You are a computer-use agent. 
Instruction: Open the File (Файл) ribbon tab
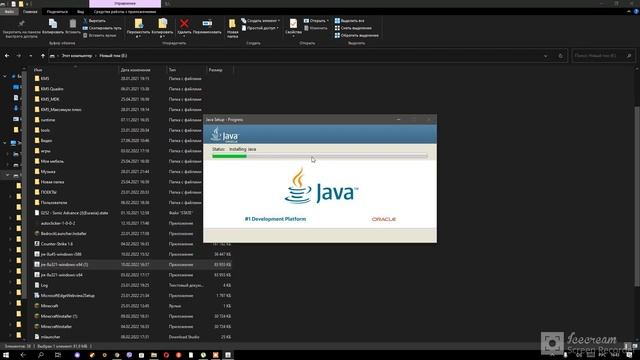tap(9, 11)
